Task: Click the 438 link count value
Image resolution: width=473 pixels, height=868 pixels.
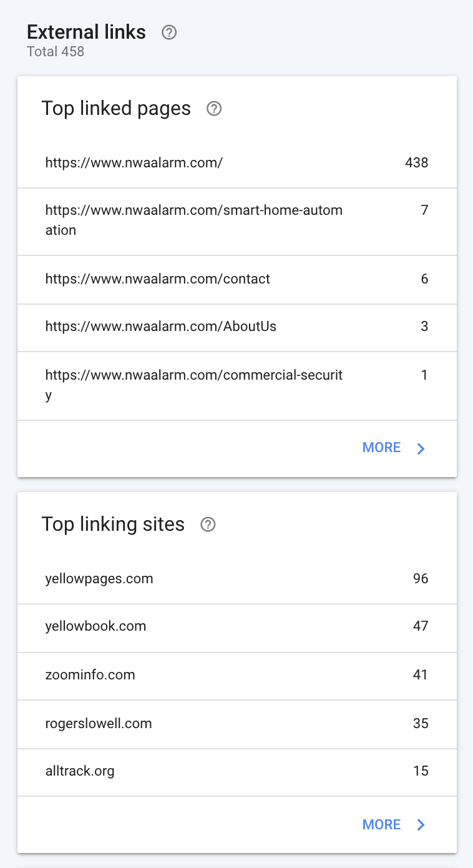Action: tap(416, 163)
